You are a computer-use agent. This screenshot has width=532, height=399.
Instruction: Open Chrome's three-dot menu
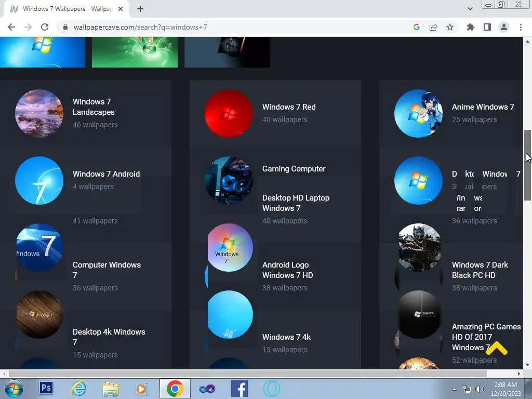coord(521,27)
